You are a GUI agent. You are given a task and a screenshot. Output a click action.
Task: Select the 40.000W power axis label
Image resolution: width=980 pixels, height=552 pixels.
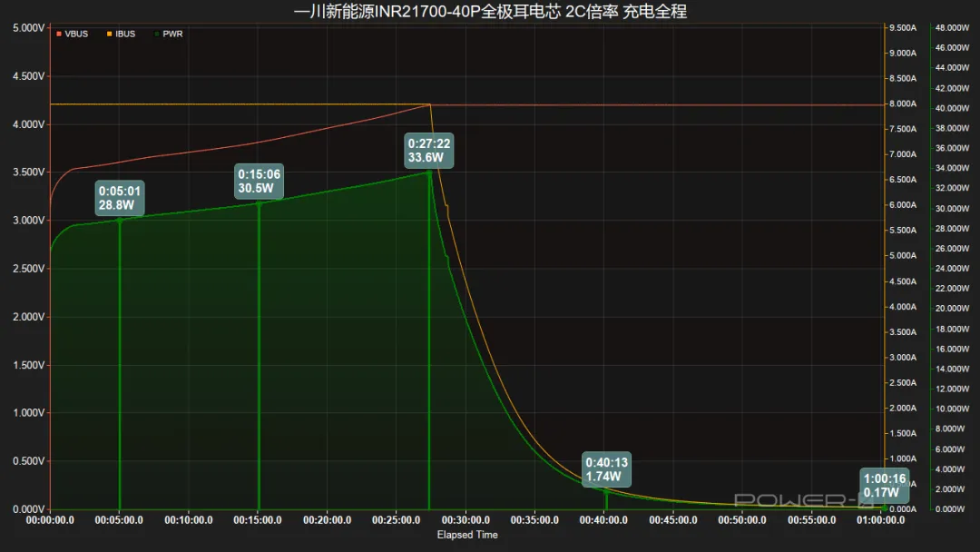point(953,108)
